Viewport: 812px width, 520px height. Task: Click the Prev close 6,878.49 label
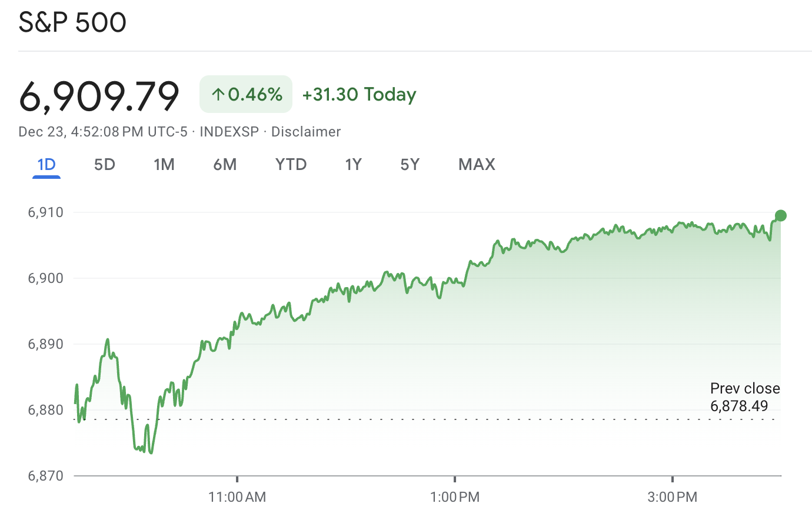coord(744,397)
